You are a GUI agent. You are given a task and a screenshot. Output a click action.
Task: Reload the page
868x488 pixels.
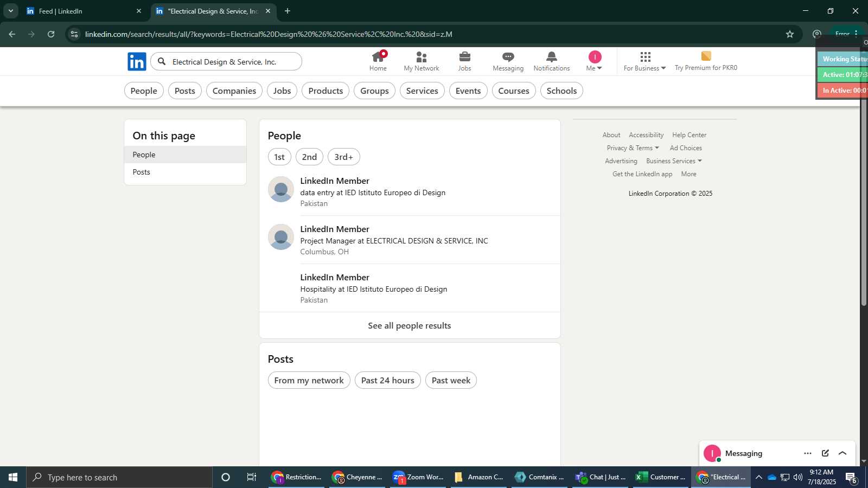[51, 34]
